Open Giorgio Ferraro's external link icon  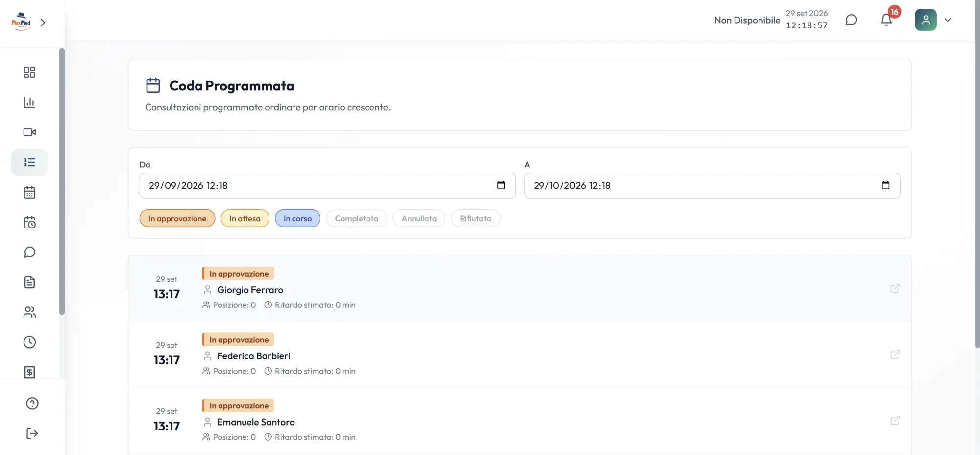pos(895,288)
